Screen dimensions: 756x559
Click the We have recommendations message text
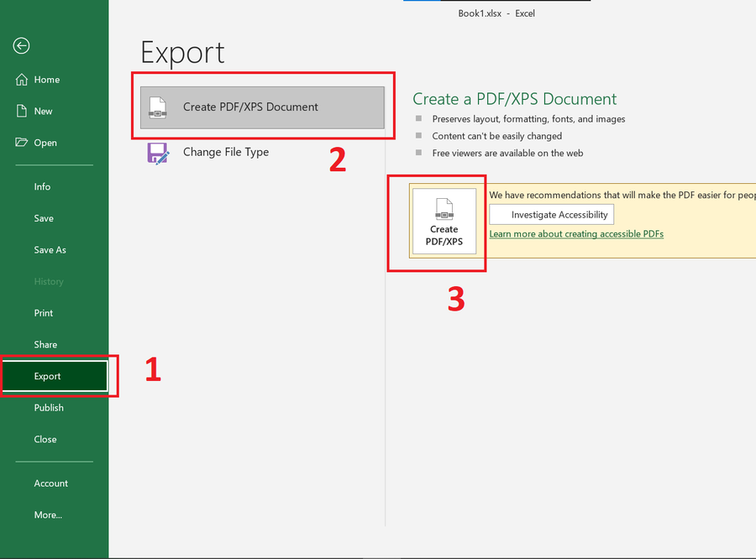pos(622,195)
